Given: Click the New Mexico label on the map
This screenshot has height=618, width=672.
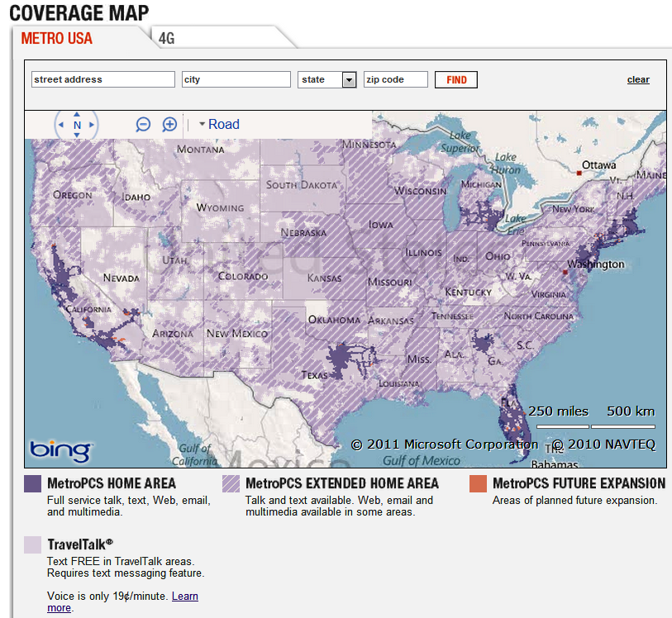Looking at the screenshot, I should (x=237, y=334).
